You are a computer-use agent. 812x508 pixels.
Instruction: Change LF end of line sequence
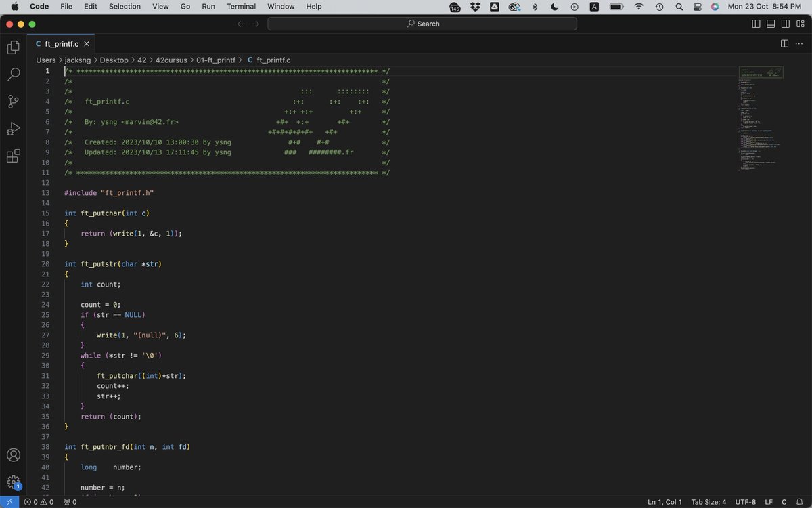769,502
